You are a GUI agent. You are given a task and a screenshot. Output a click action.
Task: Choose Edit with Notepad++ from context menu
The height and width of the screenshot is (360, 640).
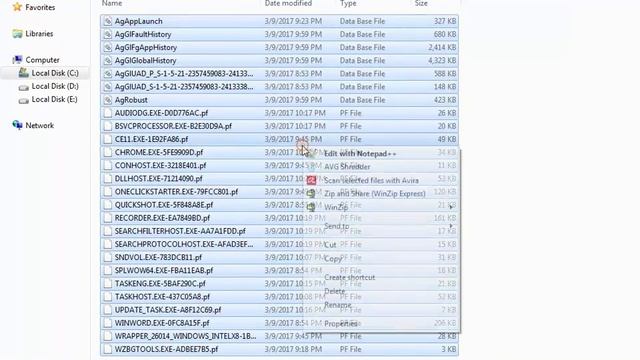click(x=360, y=154)
